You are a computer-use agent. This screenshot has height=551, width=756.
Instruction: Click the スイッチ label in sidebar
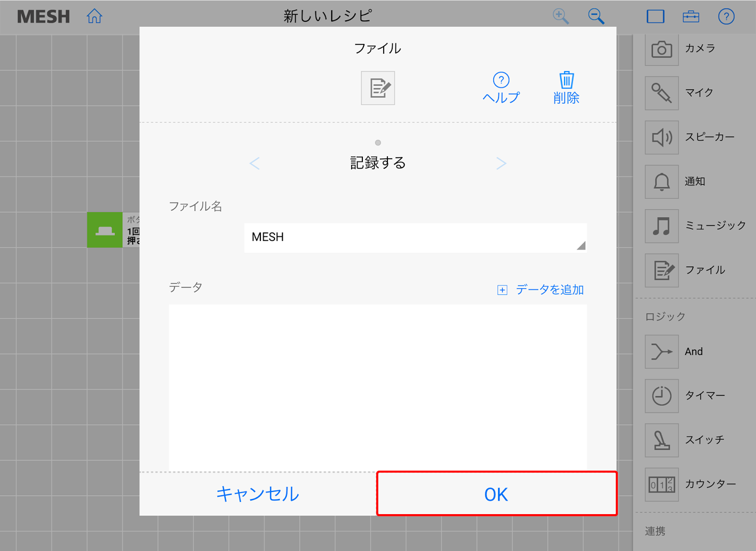(x=704, y=440)
